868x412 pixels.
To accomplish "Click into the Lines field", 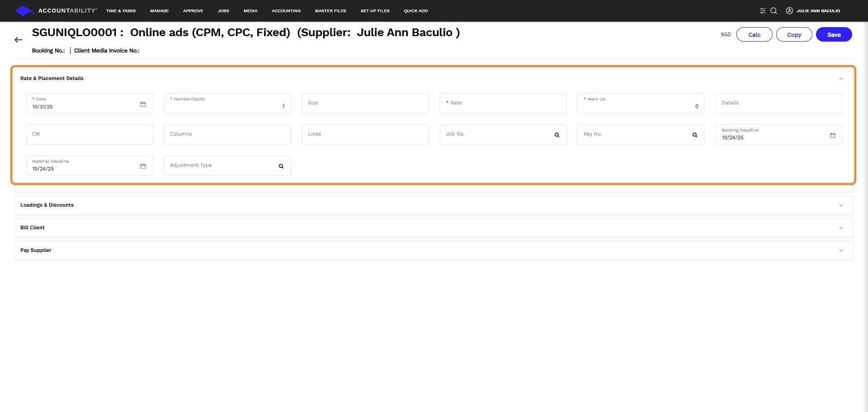I will pos(365,134).
